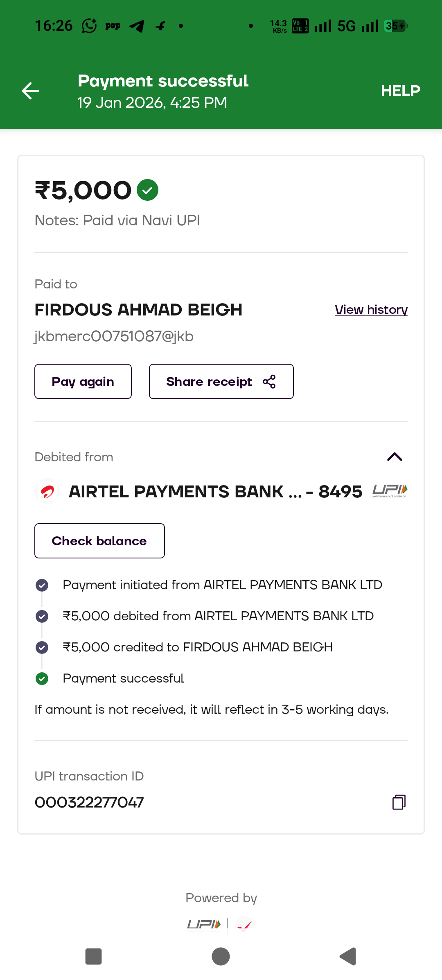Tap the Share receipt button

[x=221, y=381]
